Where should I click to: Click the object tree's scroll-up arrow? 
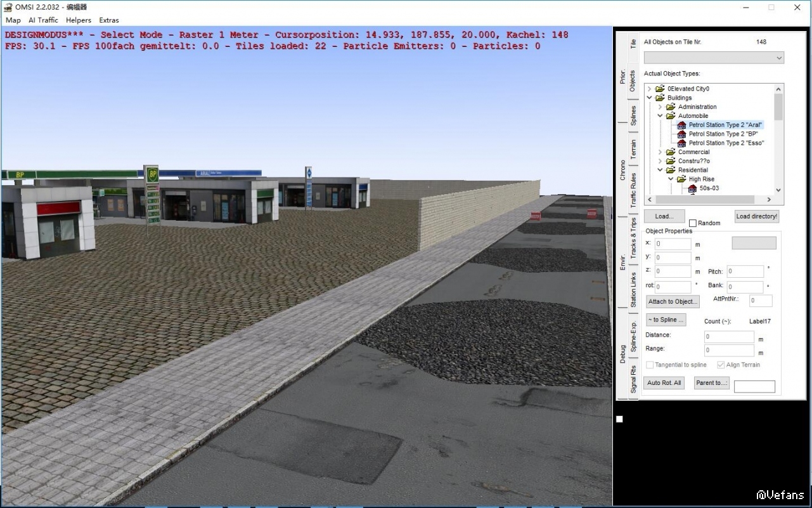tap(778, 89)
